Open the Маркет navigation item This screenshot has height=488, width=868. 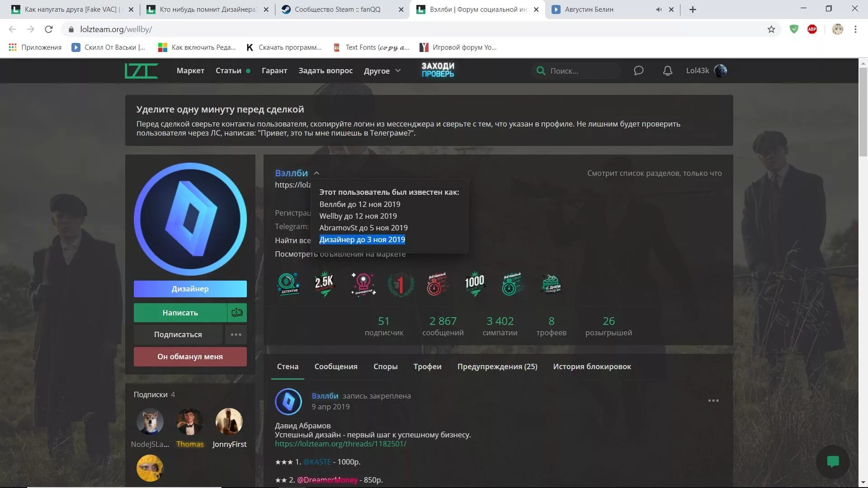[190, 71]
